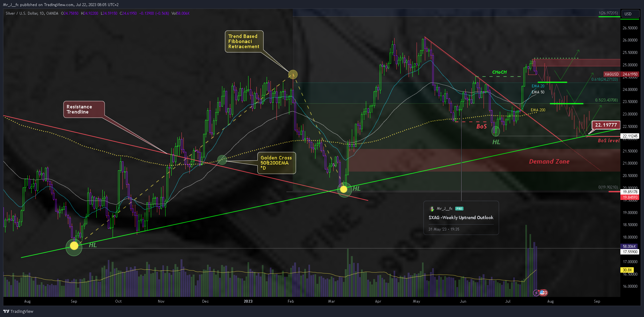This screenshot has height=317, width=644.
Task: Click the EMA 200 label
Action: click(x=538, y=110)
